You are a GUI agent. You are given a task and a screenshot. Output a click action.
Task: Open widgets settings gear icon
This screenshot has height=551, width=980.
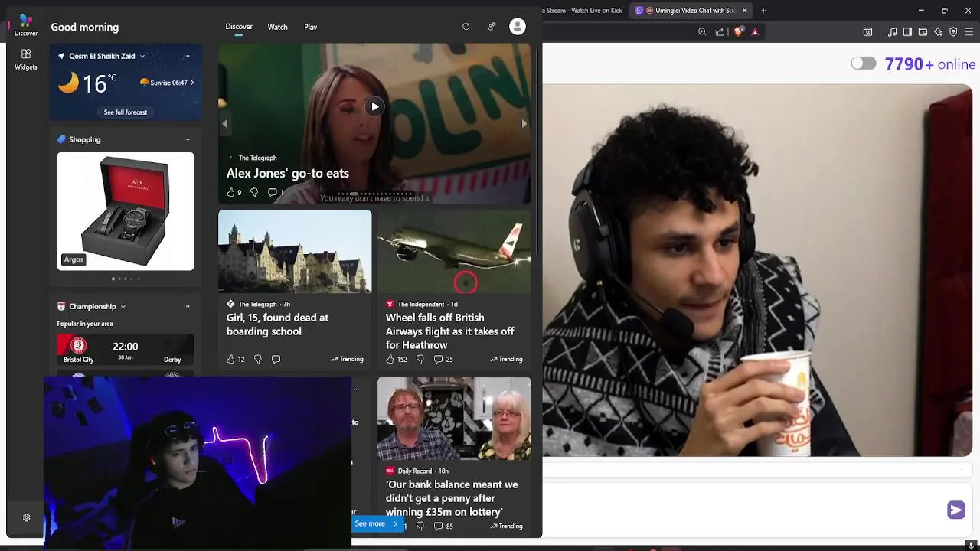26,518
